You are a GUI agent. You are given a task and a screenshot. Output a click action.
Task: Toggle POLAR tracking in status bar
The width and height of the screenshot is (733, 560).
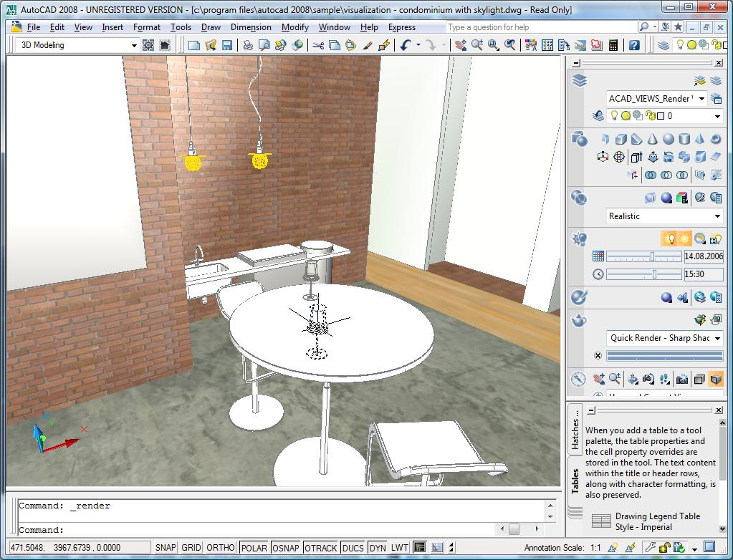(254, 547)
